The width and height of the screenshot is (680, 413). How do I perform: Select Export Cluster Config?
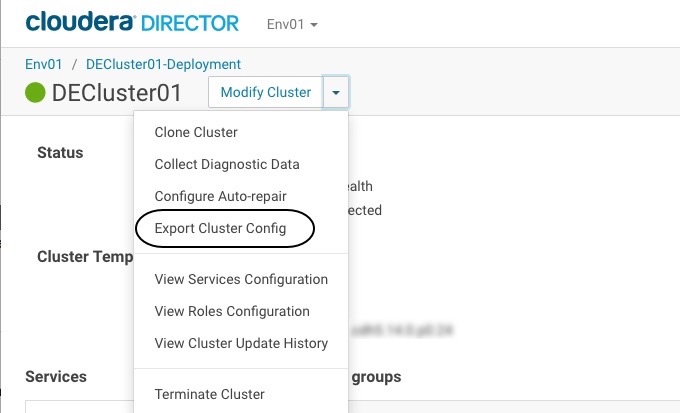(220, 228)
